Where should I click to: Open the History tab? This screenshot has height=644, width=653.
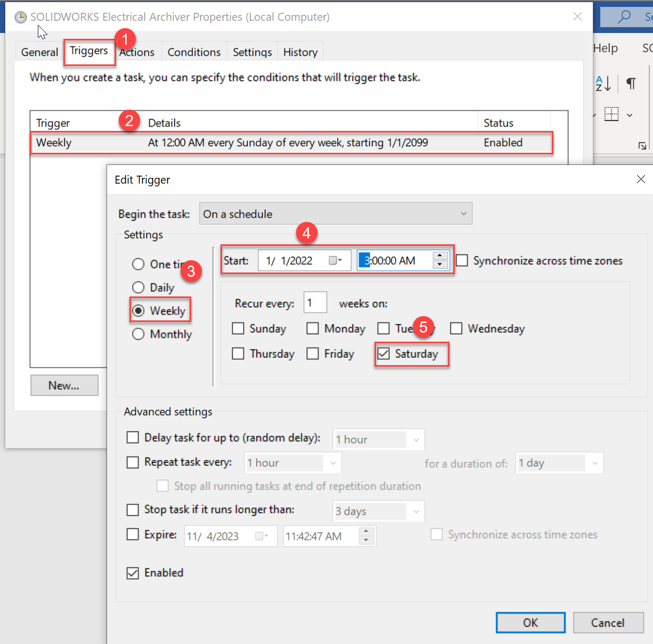pyautogui.click(x=300, y=52)
